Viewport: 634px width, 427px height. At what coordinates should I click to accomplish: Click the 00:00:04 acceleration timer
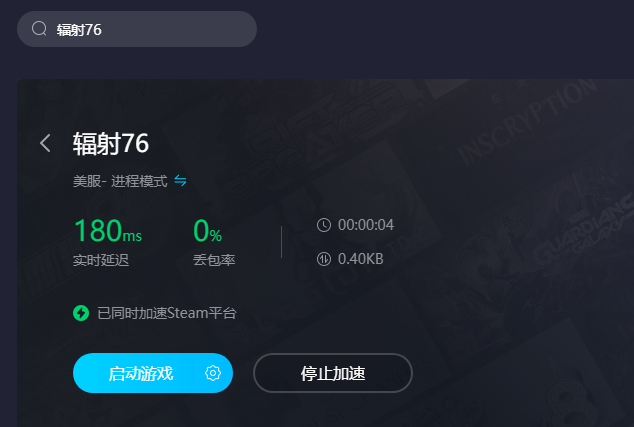(x=366, y=225)
